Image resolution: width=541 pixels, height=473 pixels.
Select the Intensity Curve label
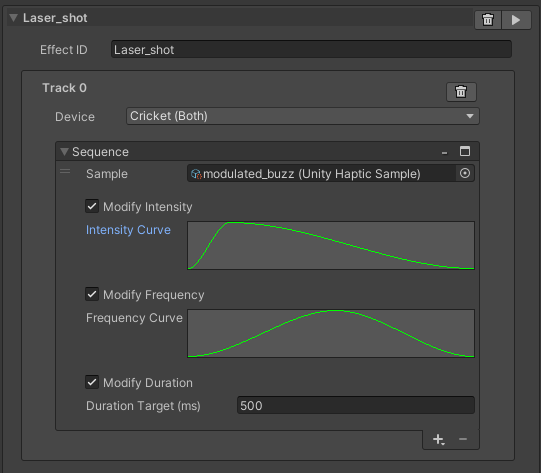[x=128, y=230]
